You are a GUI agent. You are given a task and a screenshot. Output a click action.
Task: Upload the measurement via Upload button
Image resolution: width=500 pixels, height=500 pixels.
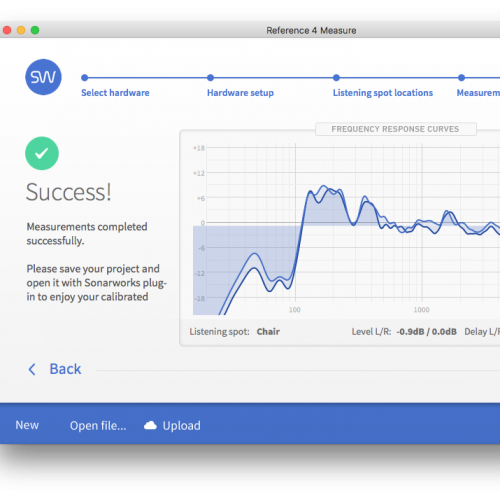182,426
